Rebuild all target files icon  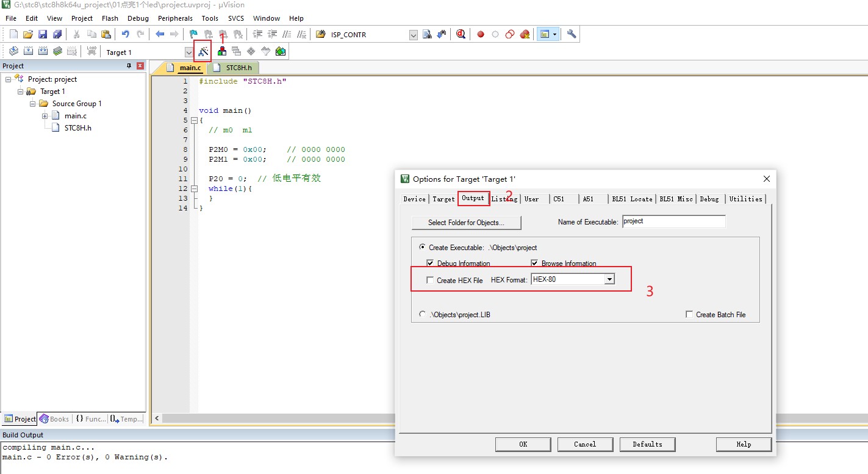pos(43,51)
